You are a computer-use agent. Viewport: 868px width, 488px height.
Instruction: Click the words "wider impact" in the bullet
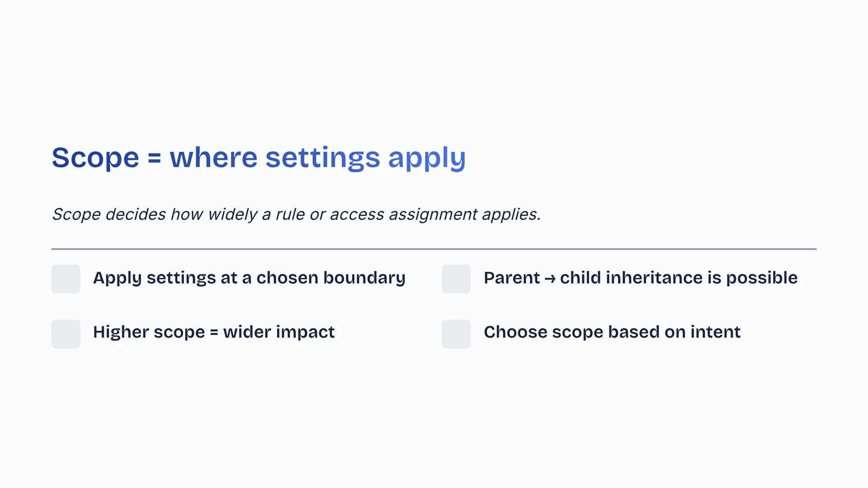click(x=279, y=332)
